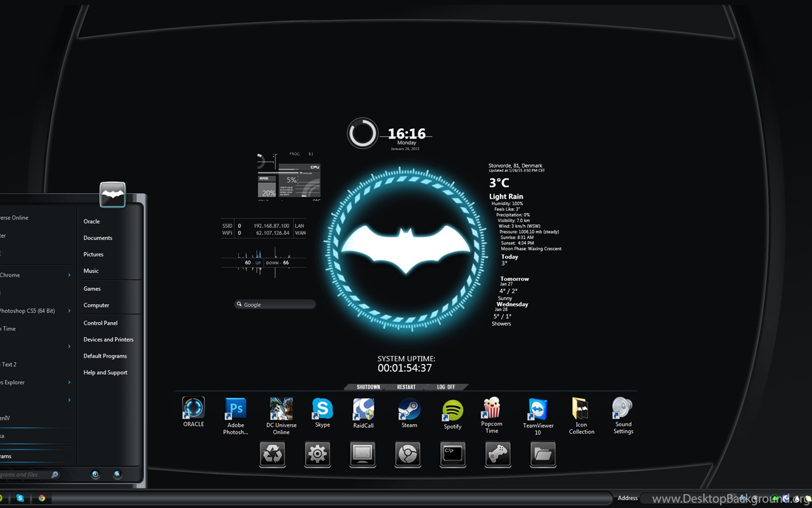Expand the Chrome submenu arrow in Start menu
The height and width of the screenshot is (508, 812).
click(x=69, y=275)
